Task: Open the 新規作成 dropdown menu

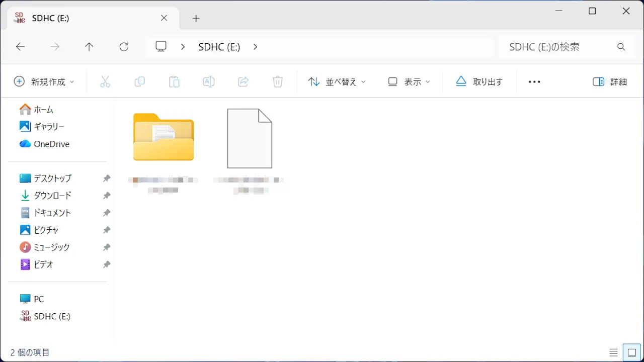Action: pos(44,82)
